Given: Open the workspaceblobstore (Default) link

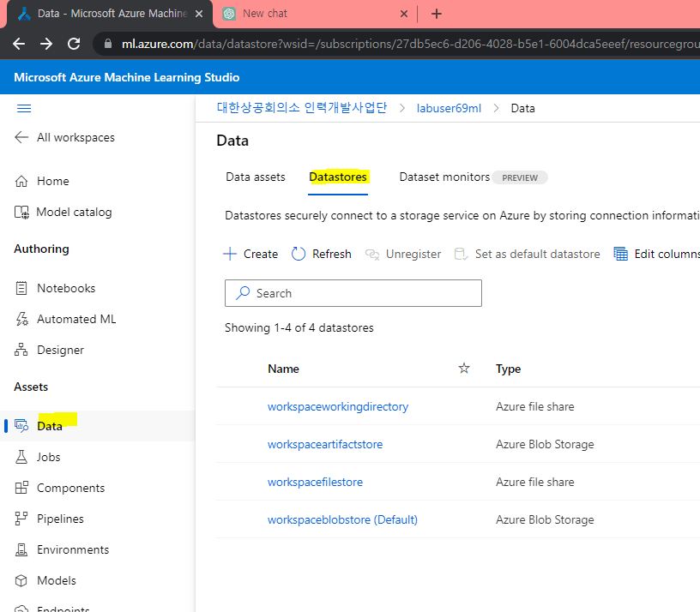Looking at the screenshot, I should pos(342,519).
